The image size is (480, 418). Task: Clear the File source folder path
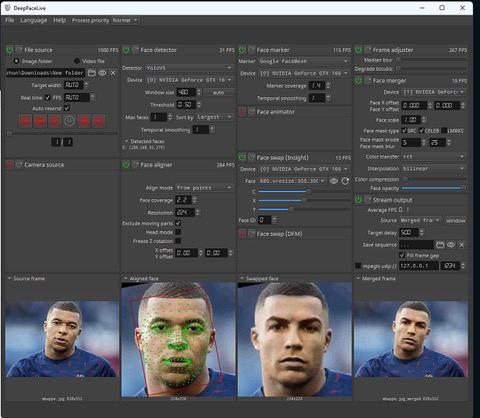[x=113, y=73]
